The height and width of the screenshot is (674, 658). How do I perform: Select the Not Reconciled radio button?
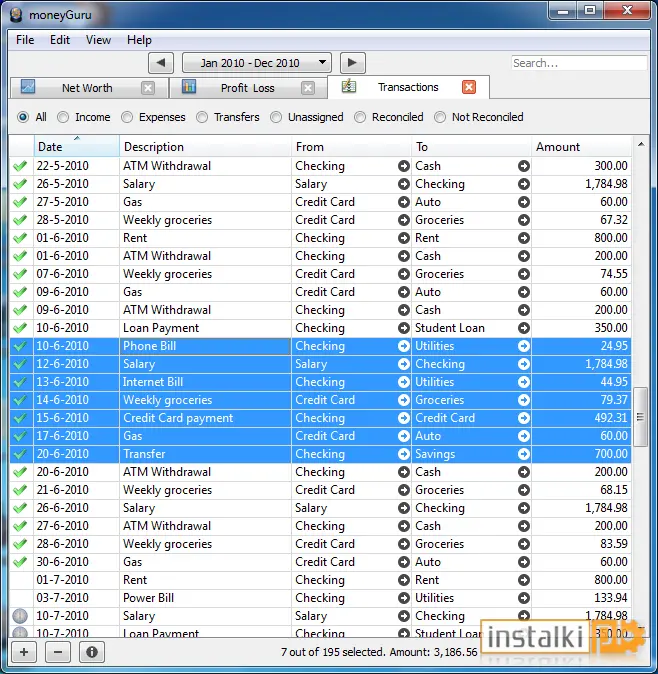point(440,117)
